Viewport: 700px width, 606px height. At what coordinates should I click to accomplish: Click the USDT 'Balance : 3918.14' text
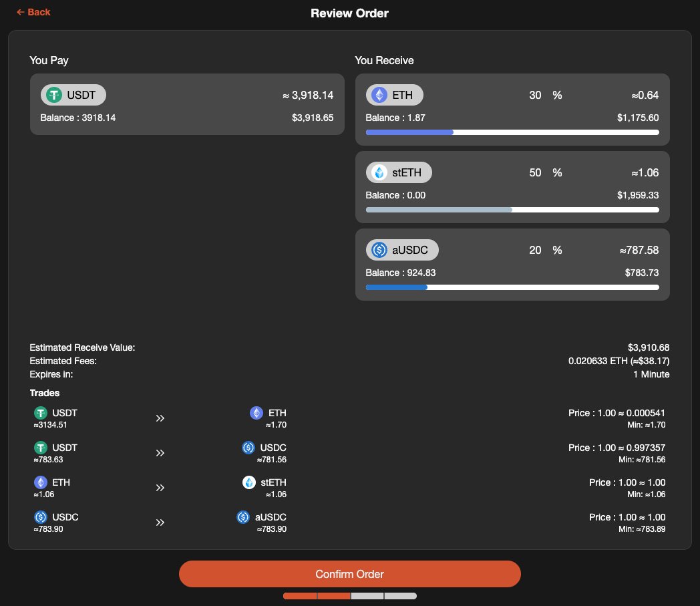click(x=77, y=118)
